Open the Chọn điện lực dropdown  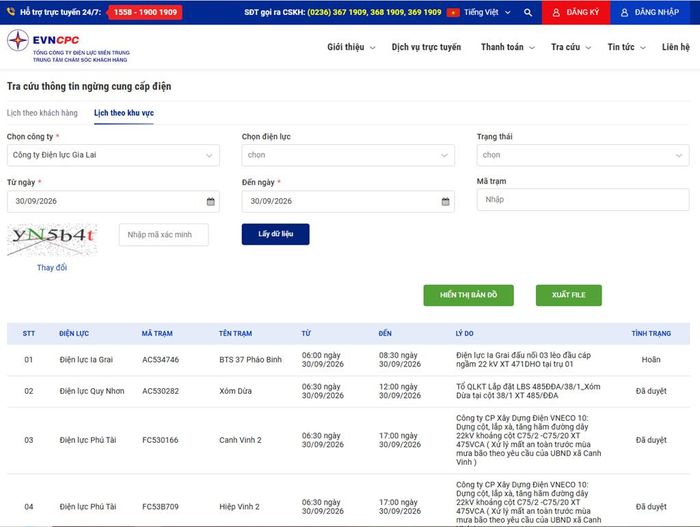pyautogui.click(x=348, y=155)
